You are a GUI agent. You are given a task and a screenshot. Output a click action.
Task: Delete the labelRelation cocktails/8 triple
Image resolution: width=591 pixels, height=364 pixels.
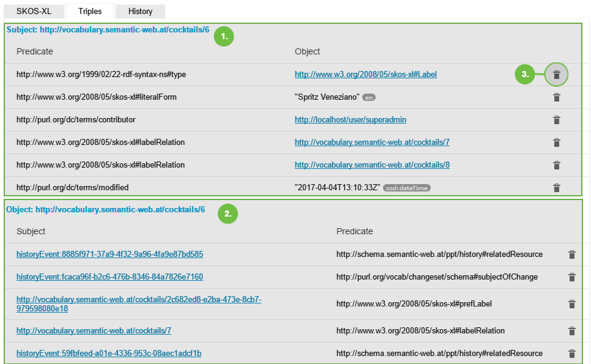pos(556,165)
